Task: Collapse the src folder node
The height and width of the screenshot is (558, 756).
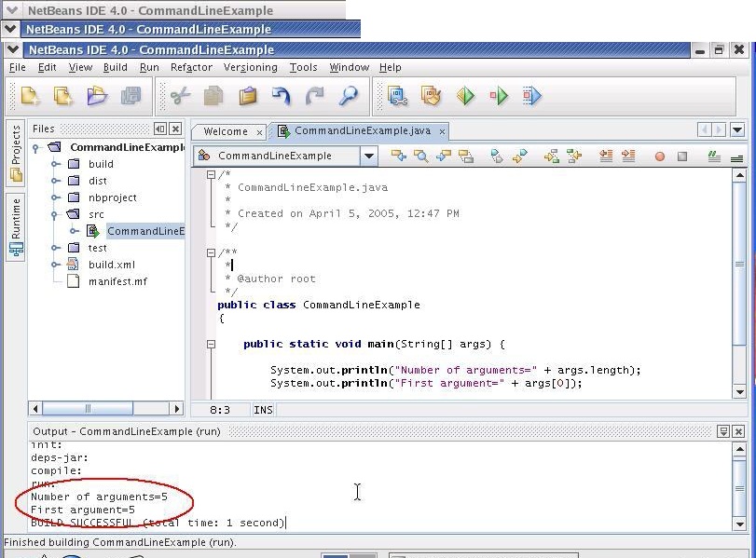Action: click(54, 214)
